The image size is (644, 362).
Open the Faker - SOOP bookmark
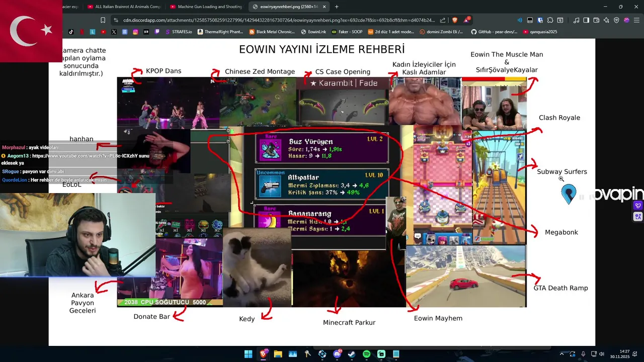coord(347,32)
